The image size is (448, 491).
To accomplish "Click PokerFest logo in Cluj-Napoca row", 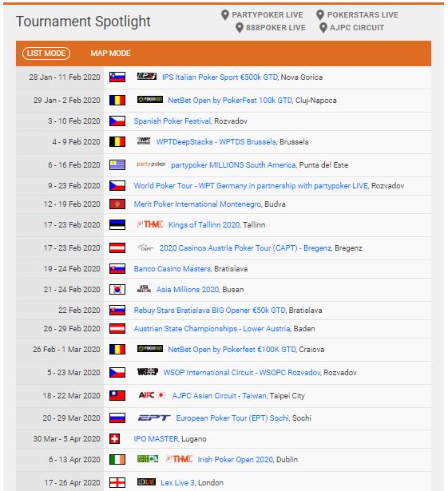I will [x=150, y=100].
